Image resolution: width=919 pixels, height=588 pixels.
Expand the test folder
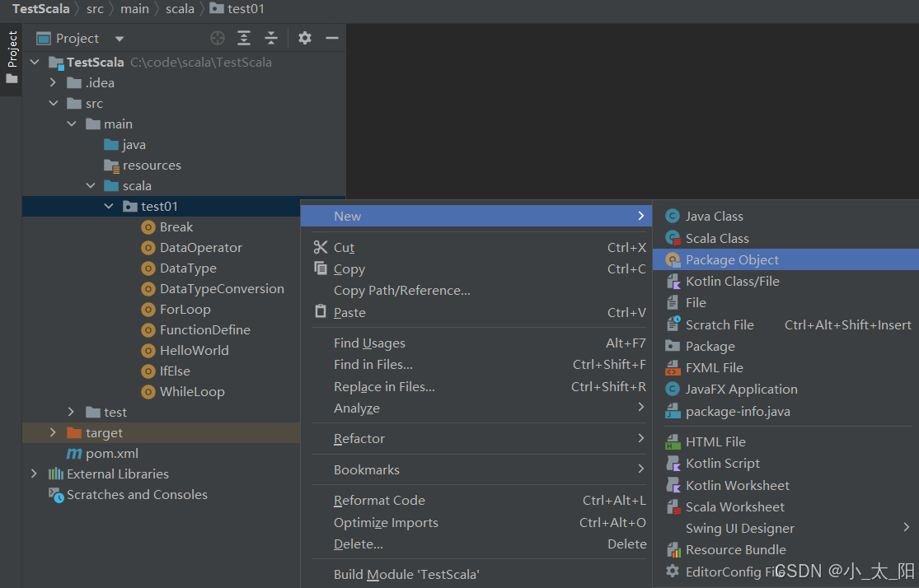(71, 412)
